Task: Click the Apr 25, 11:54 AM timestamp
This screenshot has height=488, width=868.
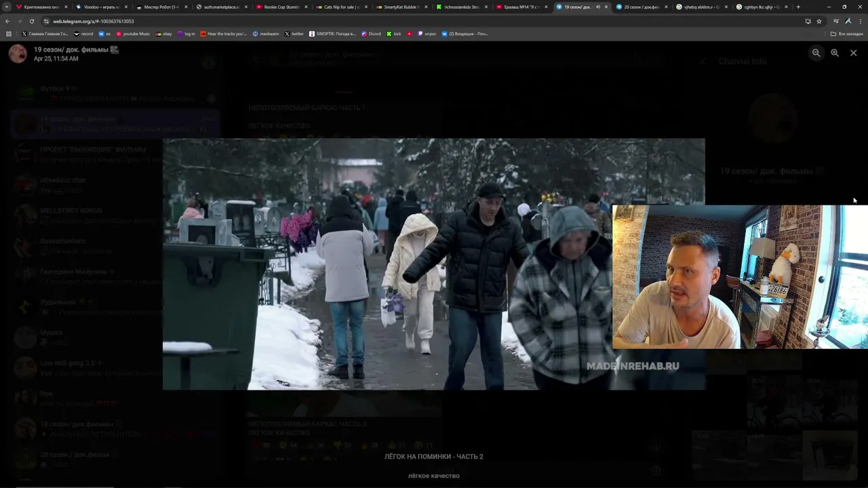Action: click(56, 59)
